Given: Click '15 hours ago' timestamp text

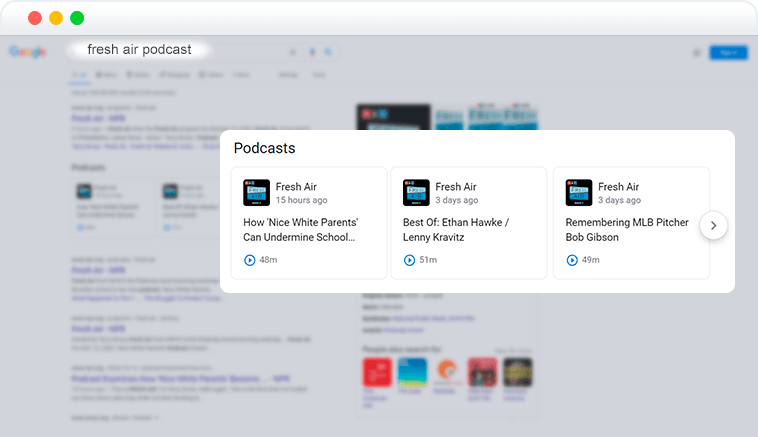Looking at the screenshot, I should [x=301, y=200].
